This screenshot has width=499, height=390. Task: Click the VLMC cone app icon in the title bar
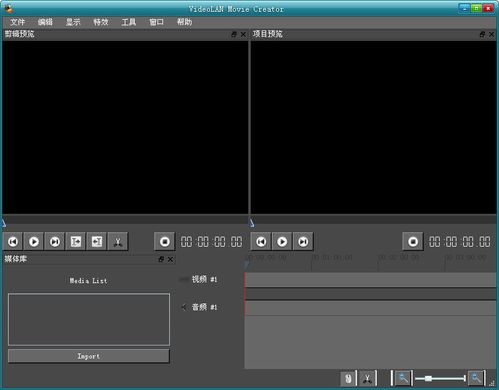[9, 8]
